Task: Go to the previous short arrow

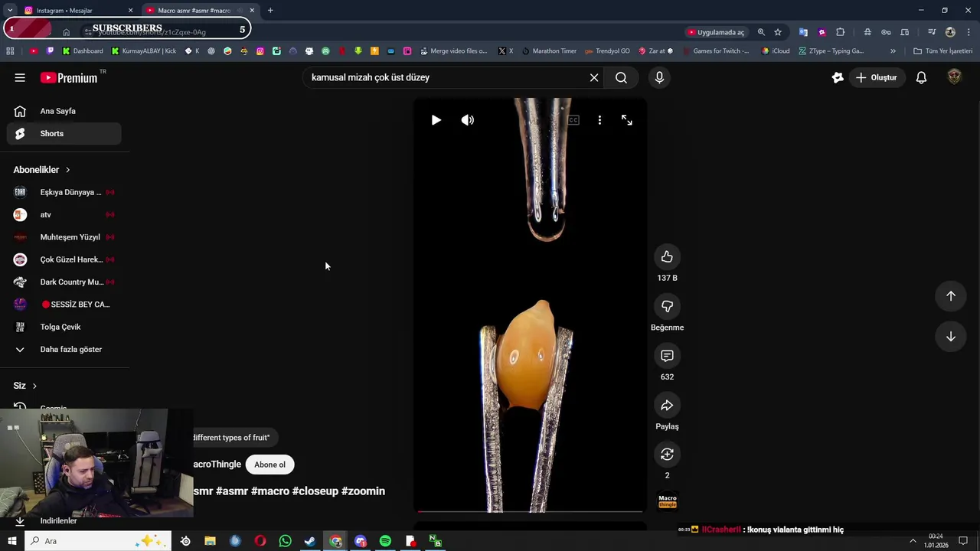Action: 950,296
